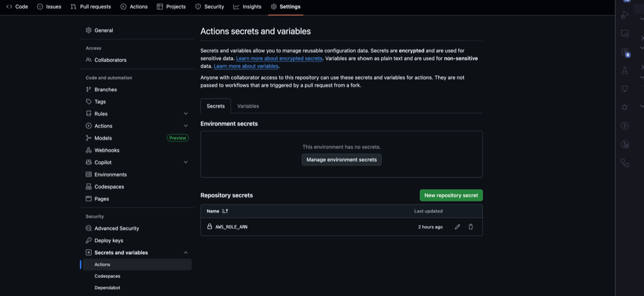Click the Repository secrets heading
Viewport: 644px width, 296px height.
coord(226,196)
